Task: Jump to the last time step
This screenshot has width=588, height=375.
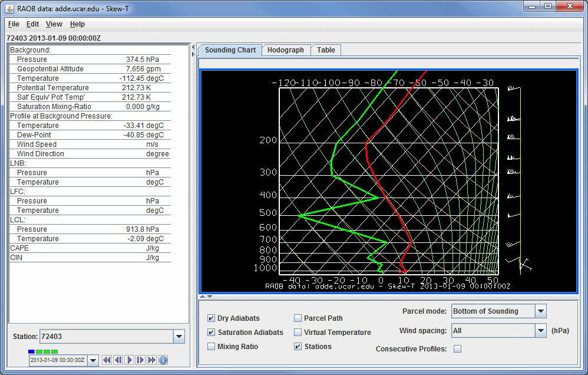Action: [x=151, y=360]
